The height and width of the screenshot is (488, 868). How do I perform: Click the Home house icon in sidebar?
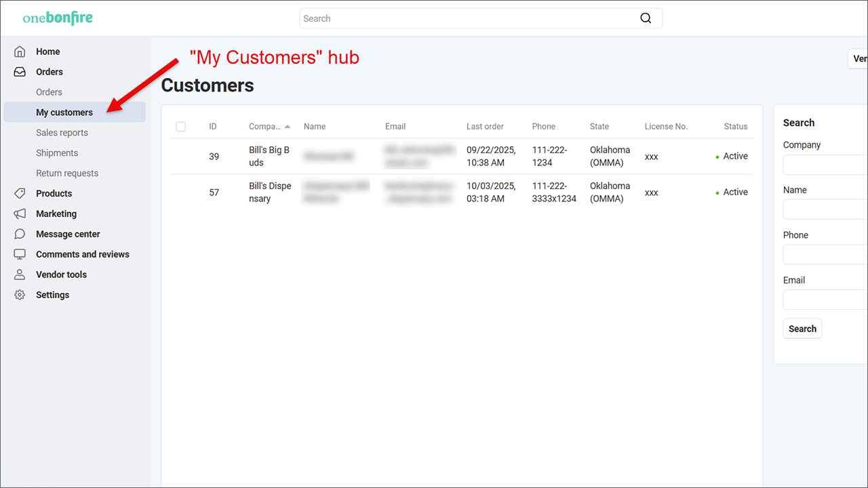pos(20,52)
